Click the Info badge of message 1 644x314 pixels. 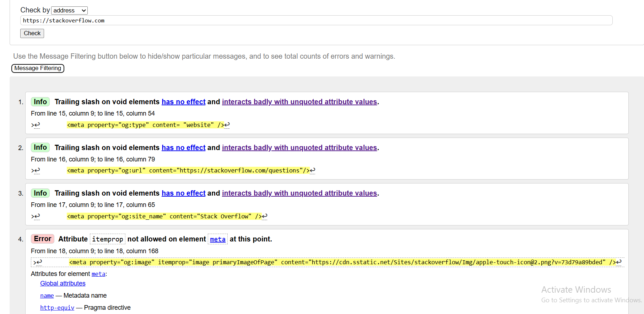tap(40, 102)
